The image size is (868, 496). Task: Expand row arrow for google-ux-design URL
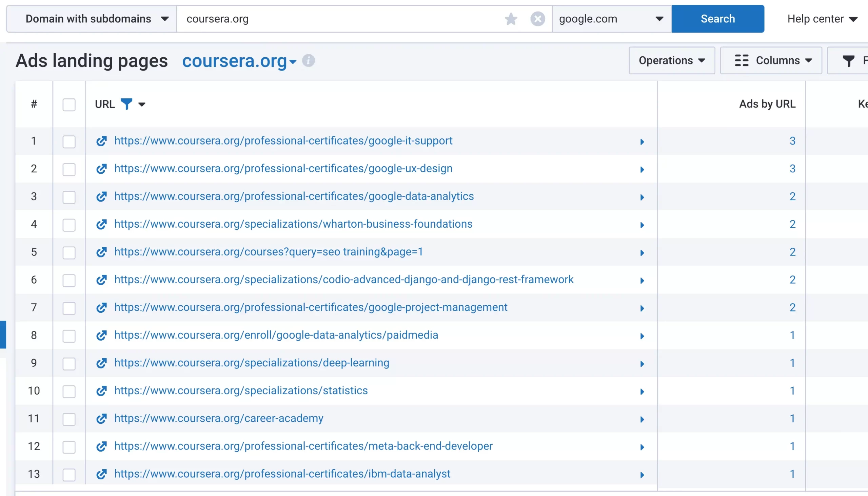(642, 170)
